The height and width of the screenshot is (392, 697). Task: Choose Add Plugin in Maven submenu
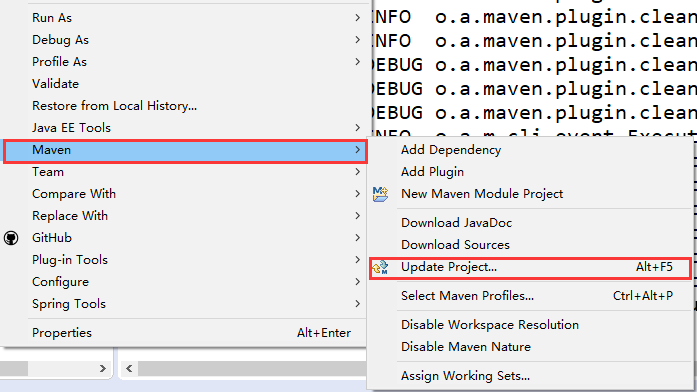[x=531, y=172]
